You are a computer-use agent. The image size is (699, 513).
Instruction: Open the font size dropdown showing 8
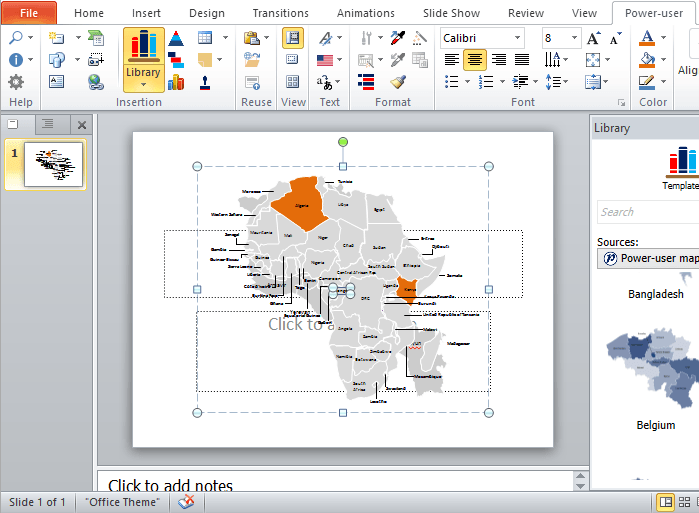574,38
